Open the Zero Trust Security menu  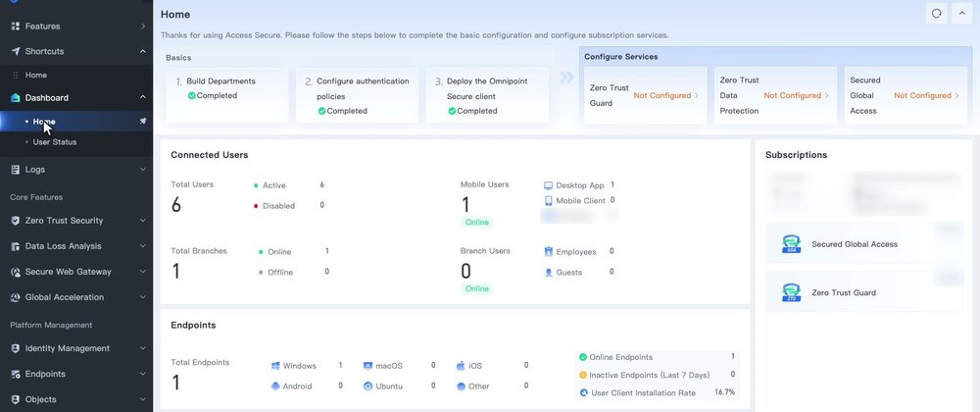pyautogui.click(x=76, y=221)
